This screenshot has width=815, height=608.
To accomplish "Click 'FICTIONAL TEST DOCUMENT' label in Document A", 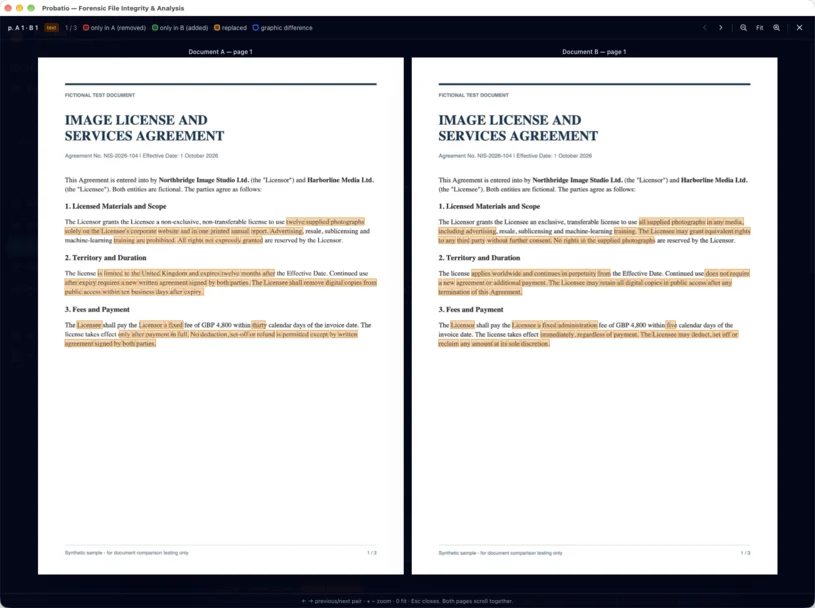I will (100, 95).
